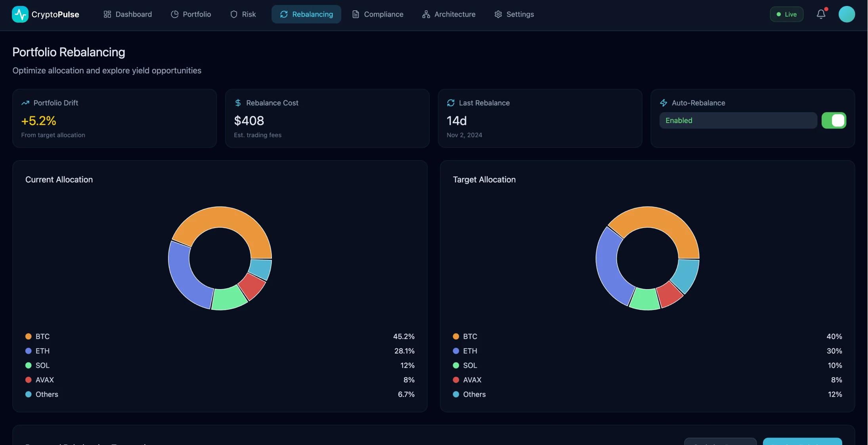Click the Portfolio pie chart icon

[x=175, y=14]
